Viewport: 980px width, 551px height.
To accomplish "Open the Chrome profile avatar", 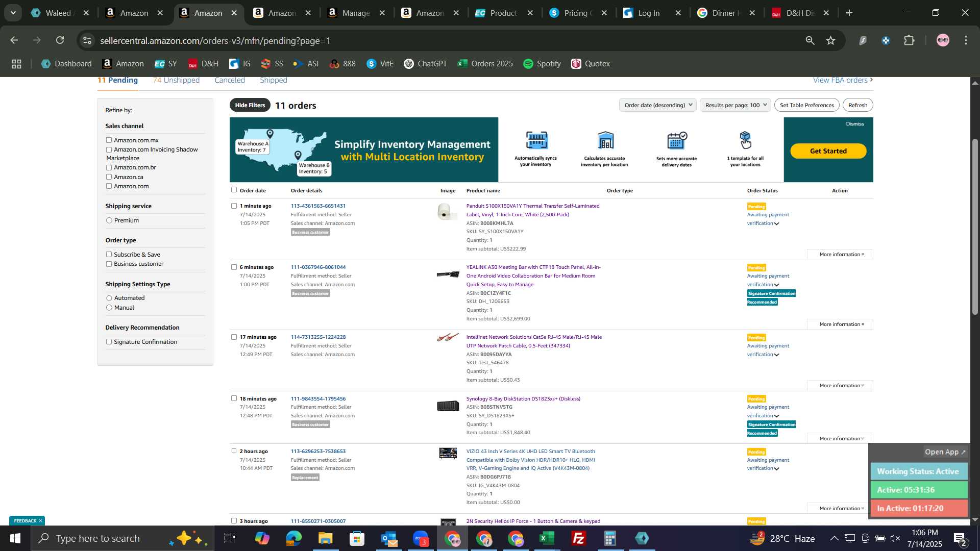I will point(943,40).
